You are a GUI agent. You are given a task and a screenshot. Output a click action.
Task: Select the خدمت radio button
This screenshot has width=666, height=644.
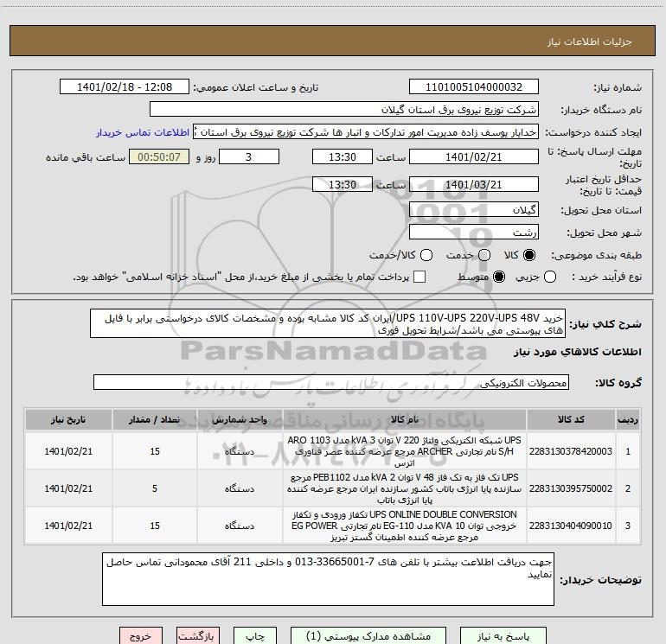483,255
